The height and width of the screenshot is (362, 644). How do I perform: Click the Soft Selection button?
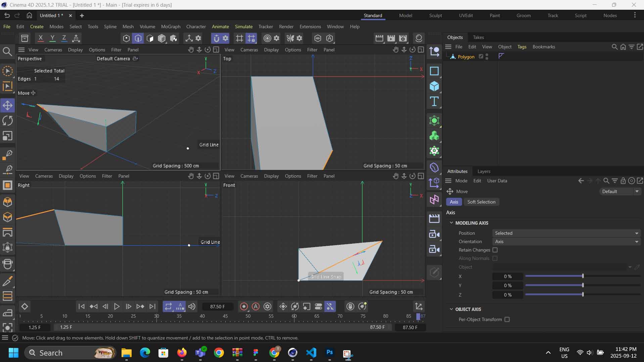481,202
